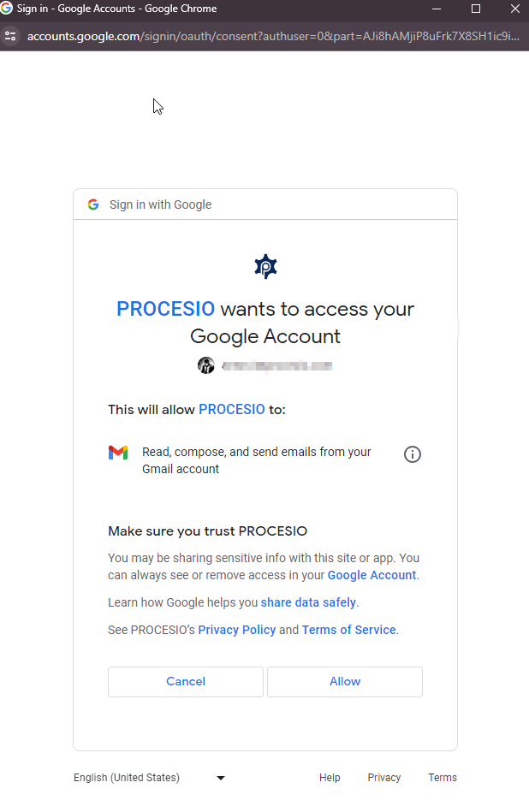The image size is (529, 812).
Task: Click the Gmail envelope icon
Action: pos(118,453)
